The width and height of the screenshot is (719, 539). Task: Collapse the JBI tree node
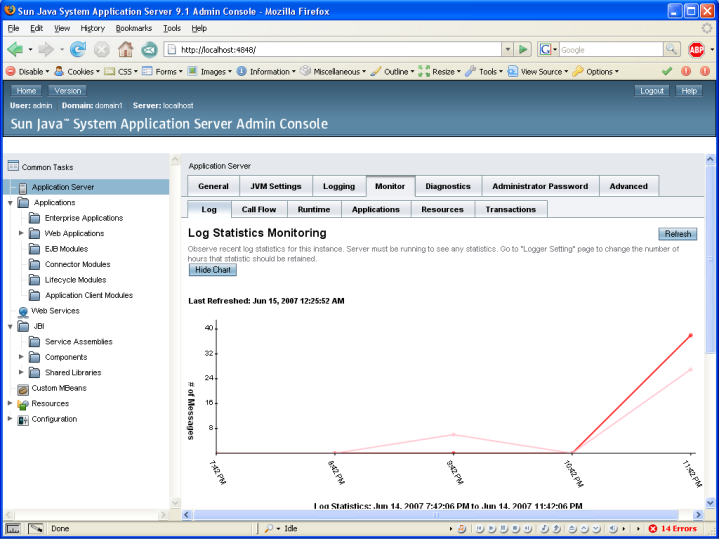click(x=10, y=327)
